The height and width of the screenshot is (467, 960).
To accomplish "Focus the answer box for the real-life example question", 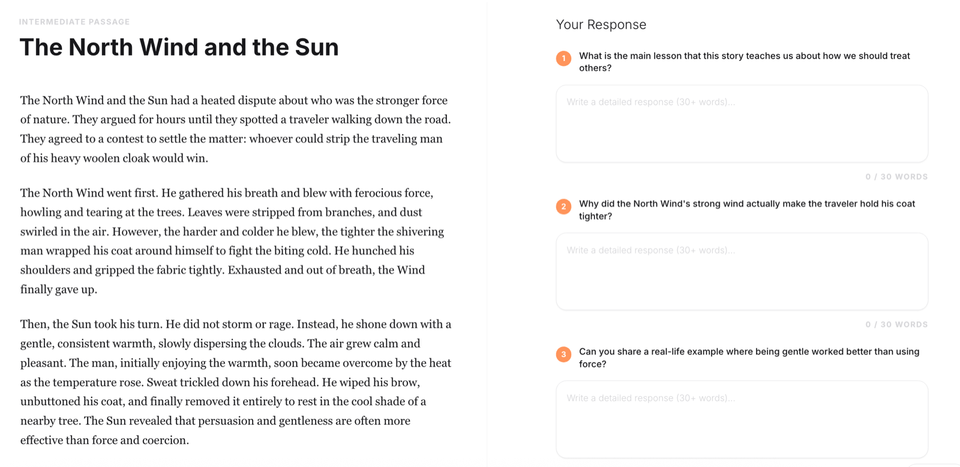I will coord(741,419).
